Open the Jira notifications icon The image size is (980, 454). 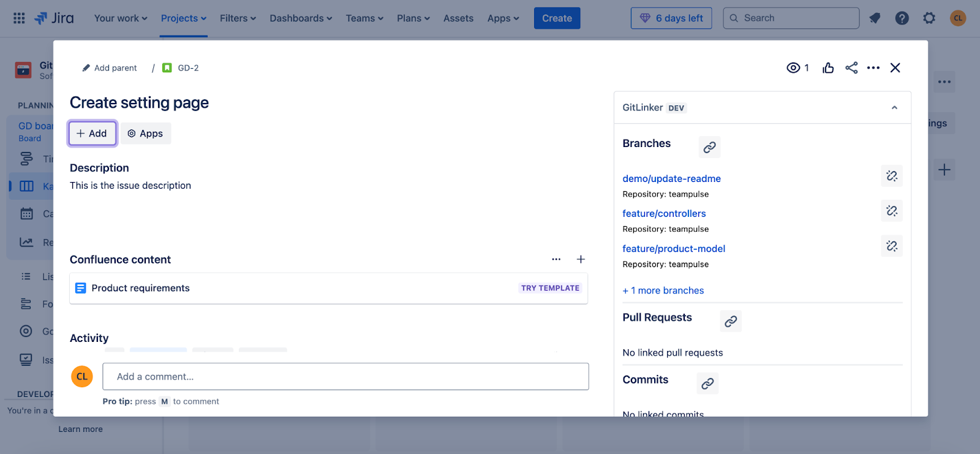pyautogui.click(x=874, y=18)
